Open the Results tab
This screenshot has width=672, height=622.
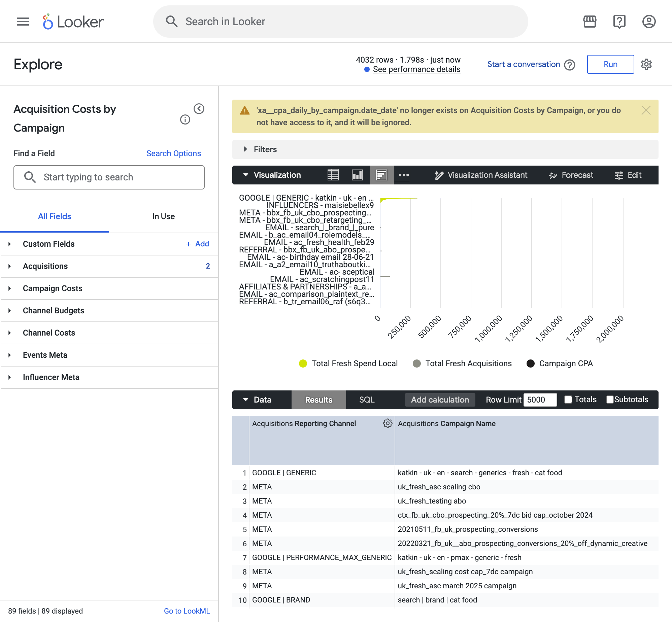tap(318, 400)
